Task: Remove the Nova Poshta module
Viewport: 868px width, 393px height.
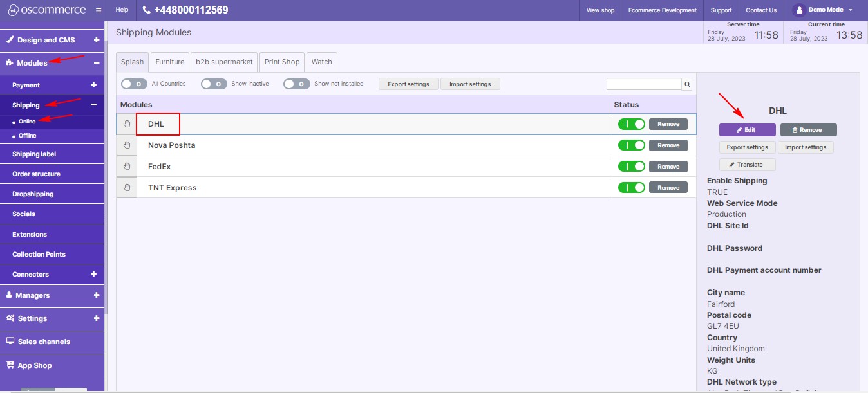Action: pyautogui.click(x=668, y=145)
